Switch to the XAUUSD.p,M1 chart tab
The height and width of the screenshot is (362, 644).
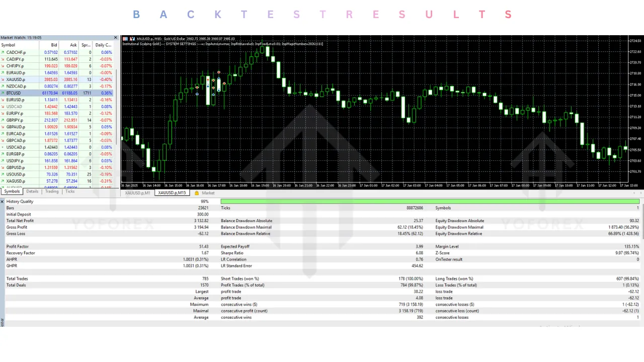click(x=137, y=193)
